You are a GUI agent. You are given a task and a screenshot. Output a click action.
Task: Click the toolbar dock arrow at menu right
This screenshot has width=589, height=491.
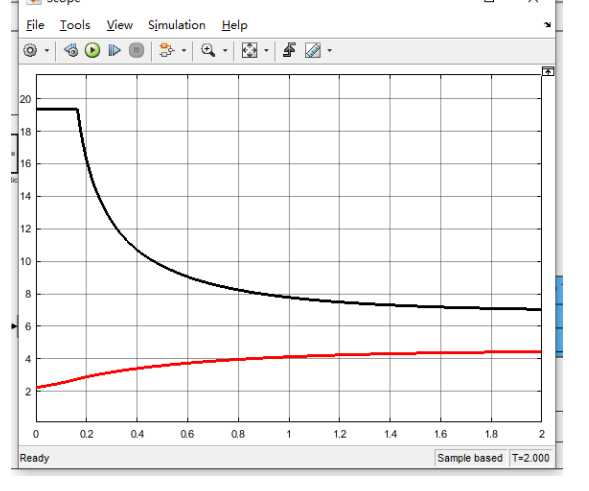click(547, 25)
